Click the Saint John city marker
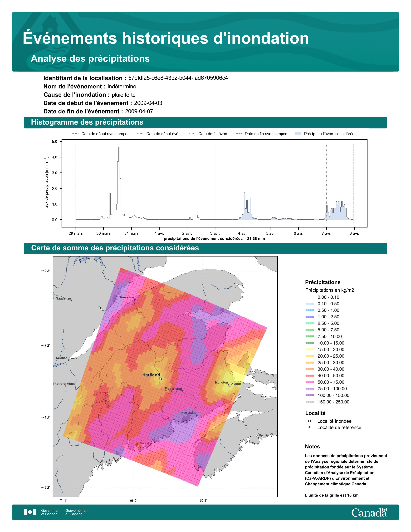This screenshot has width=411, height=532. click(x=196, y=416)
